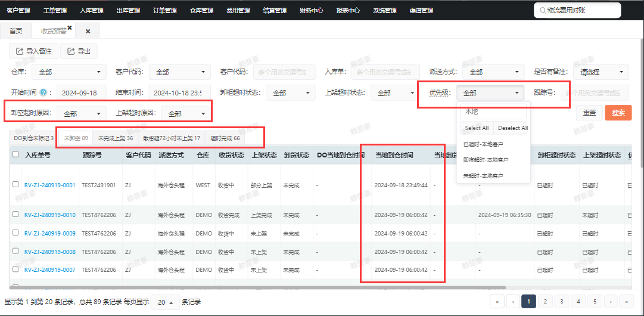
Task: Open inbound order link RV-ZJ-240919-0001
Action: tap(49, 185)
